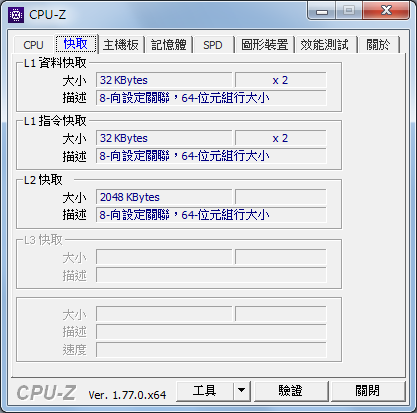Click the L1 資料快取 描述 field
The image size is (417, 413).
tap(211, 98)
